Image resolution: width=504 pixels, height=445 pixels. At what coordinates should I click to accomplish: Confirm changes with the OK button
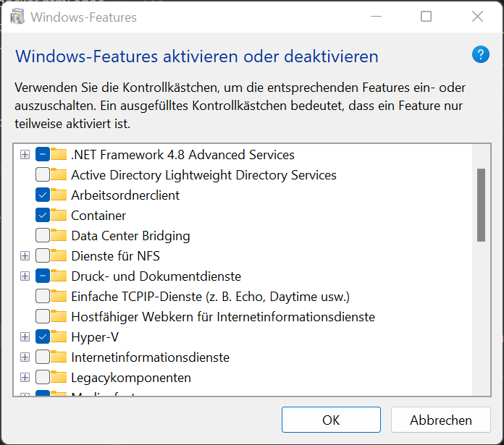click(x=331, y=420)
